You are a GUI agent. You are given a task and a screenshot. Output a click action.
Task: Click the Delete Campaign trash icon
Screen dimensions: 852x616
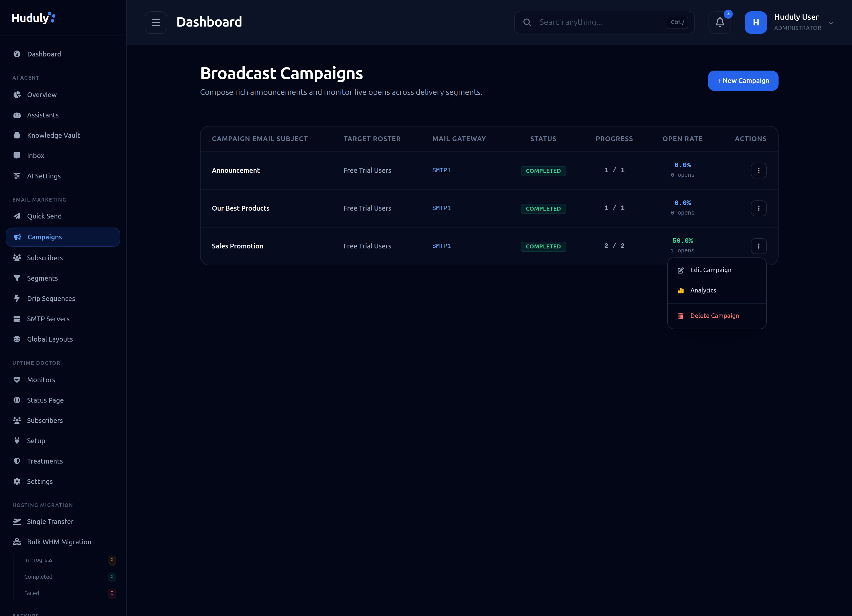point(680,316)
